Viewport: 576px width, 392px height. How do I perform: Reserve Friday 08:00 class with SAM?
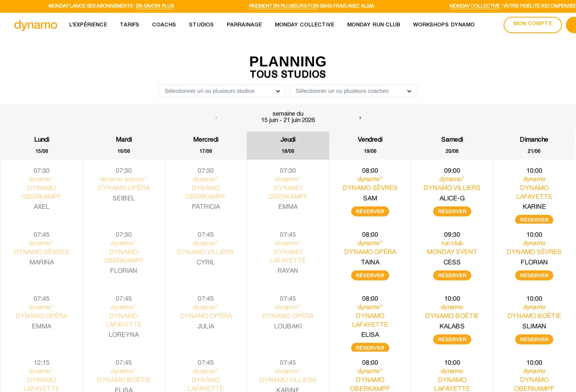pyautogui.click(x=370, y=212)
